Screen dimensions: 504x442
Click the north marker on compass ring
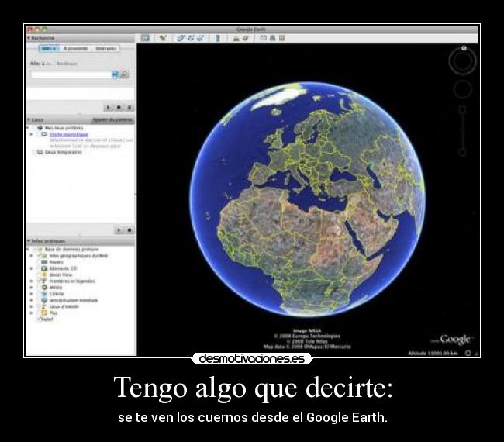pos(464,48)
